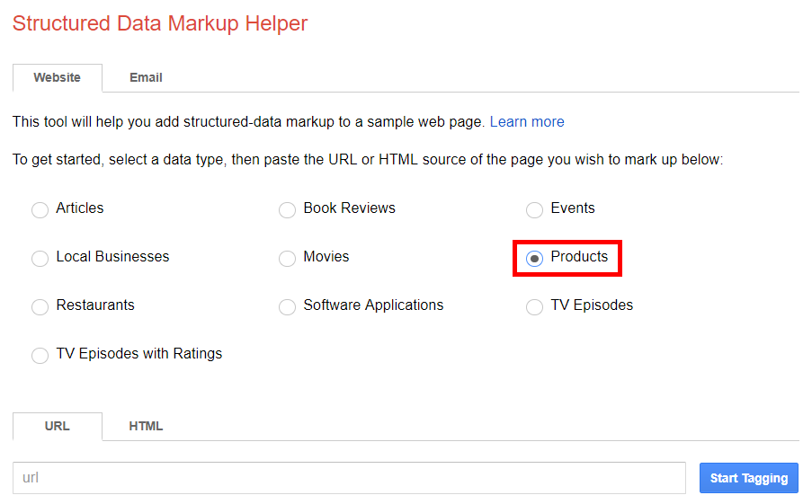Screen dimensions: 812x504
Task: Click the Structured Data Markup Helper title
Action: tap(160, 23)
